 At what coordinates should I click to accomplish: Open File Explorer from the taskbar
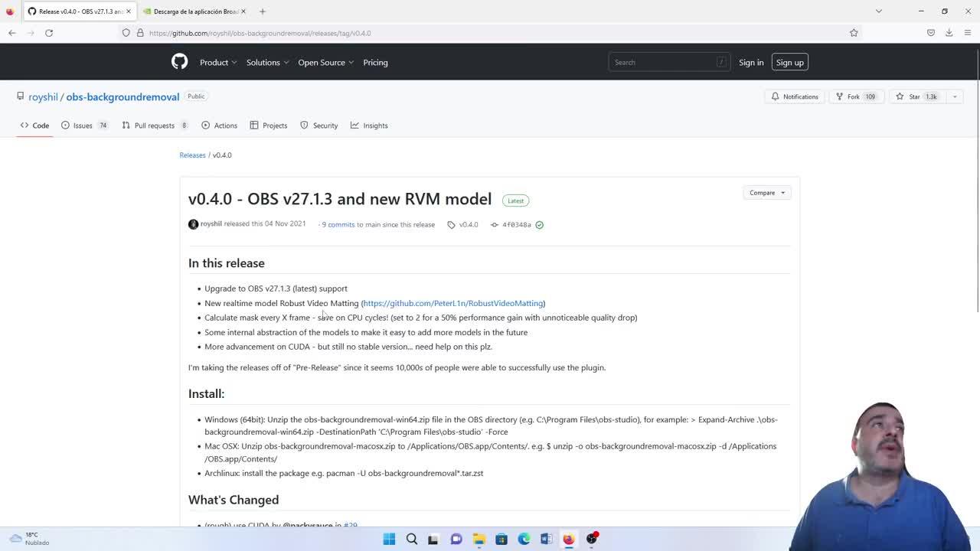(x=479, y=539)
